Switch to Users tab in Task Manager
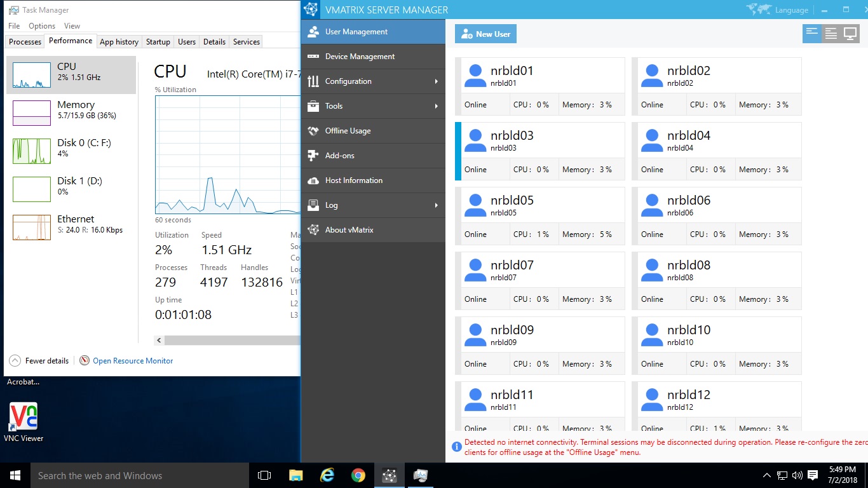The width and height of the screenshot is (868, 488). pos(187,42)
